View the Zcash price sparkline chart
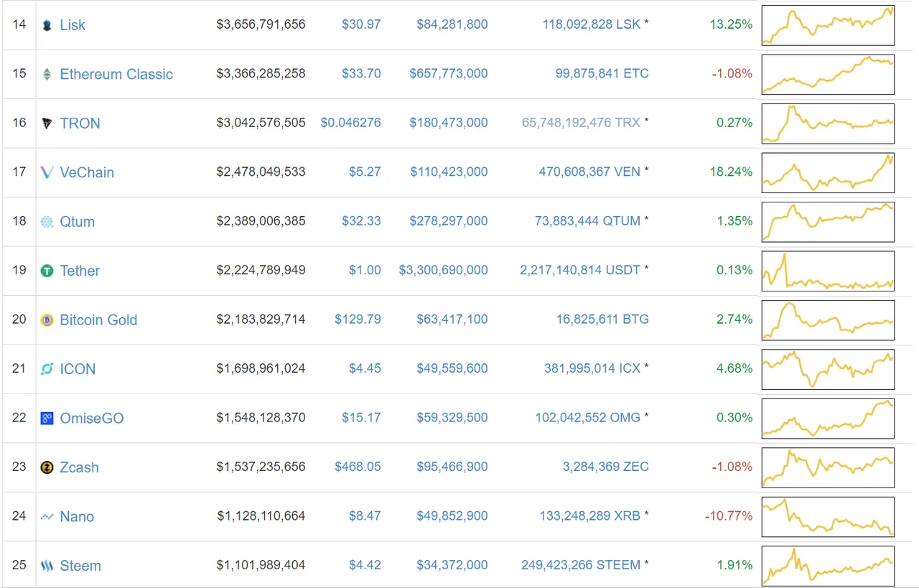 pyautogui.click(x=829, y=467)
